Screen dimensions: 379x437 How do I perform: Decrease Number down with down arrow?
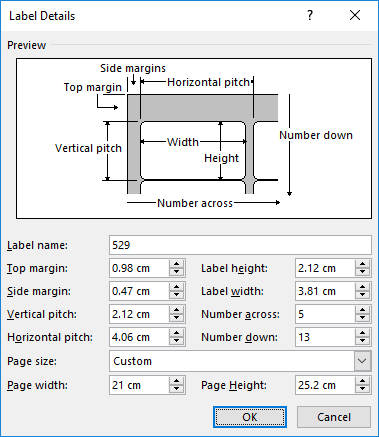[362, 342]
